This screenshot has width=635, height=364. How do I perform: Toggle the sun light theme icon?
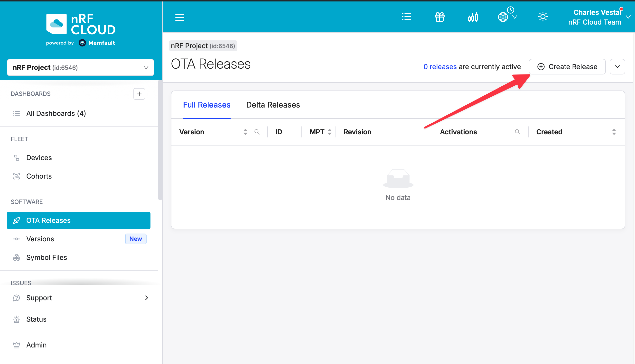(x=543, y=17)
